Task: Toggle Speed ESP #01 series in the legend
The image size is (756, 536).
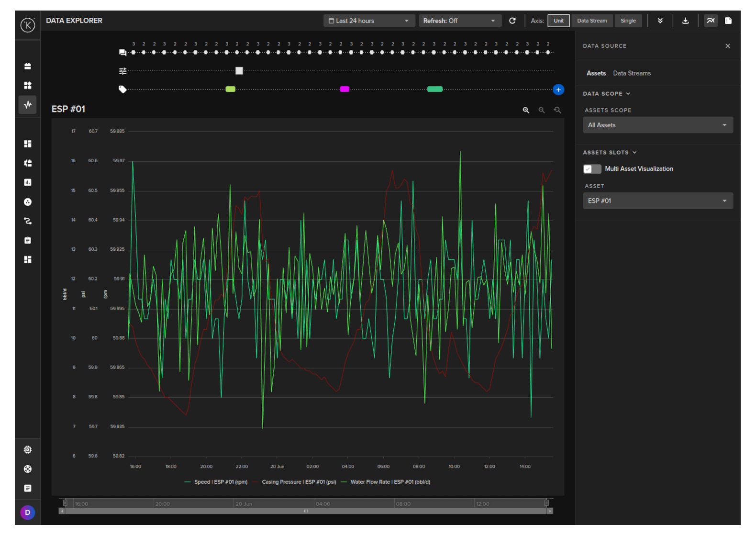Action: pos(220,482)
